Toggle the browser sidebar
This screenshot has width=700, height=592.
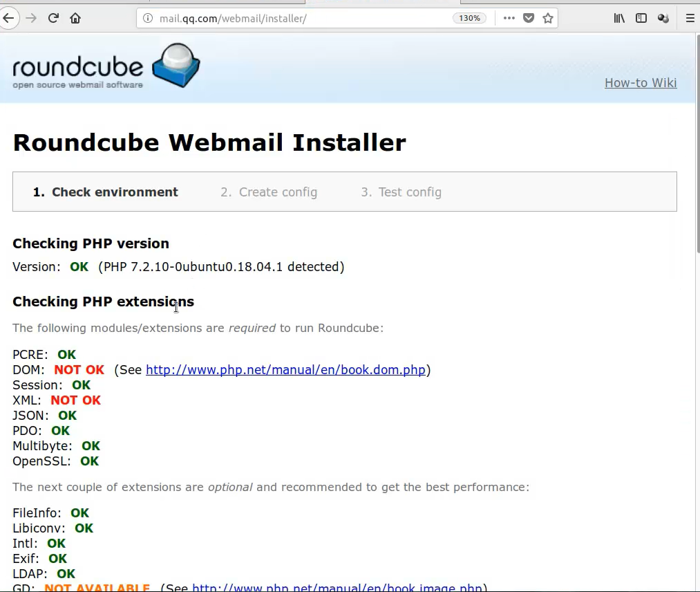tap(641, 18)
